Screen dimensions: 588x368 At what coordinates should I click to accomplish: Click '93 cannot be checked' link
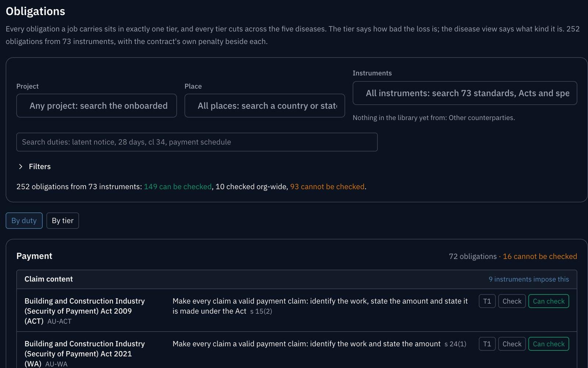(x=327, y=187)
